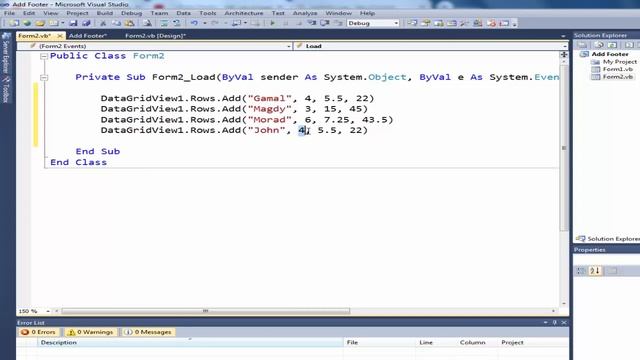
Task: Switch to the Form2.vb [Design] tab
Action: point(155,36)
